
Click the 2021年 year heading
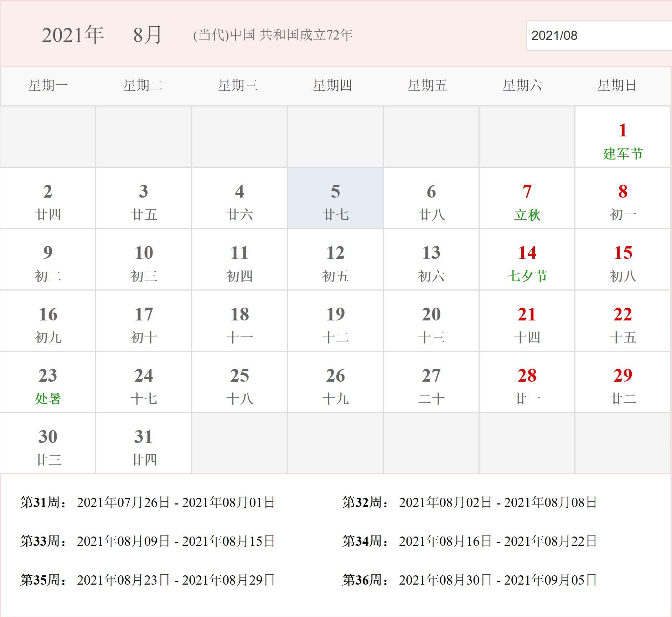click(73, 35)
